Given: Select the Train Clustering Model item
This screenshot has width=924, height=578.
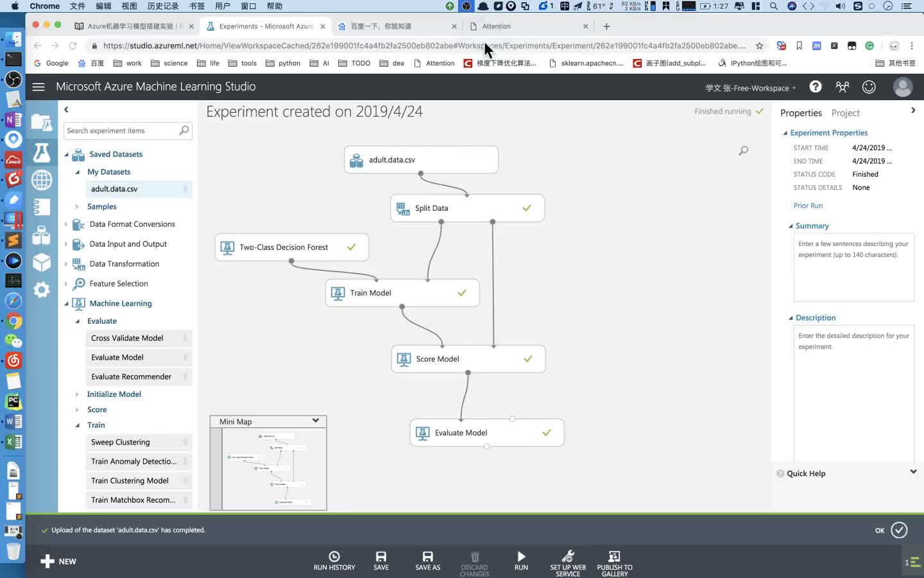Looking at the screenshot, I should 139,481.
